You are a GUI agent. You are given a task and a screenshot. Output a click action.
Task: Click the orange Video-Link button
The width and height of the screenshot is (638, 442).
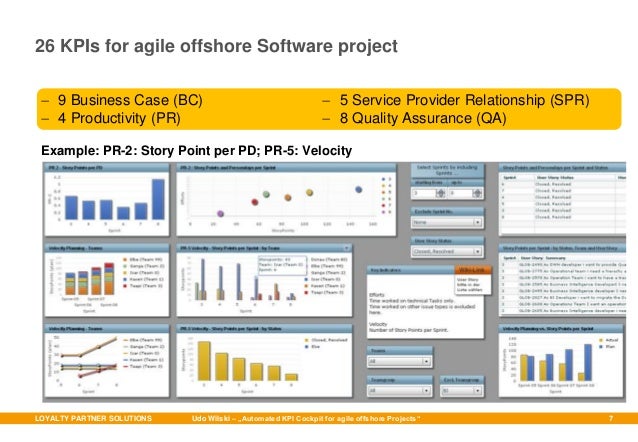472,270
